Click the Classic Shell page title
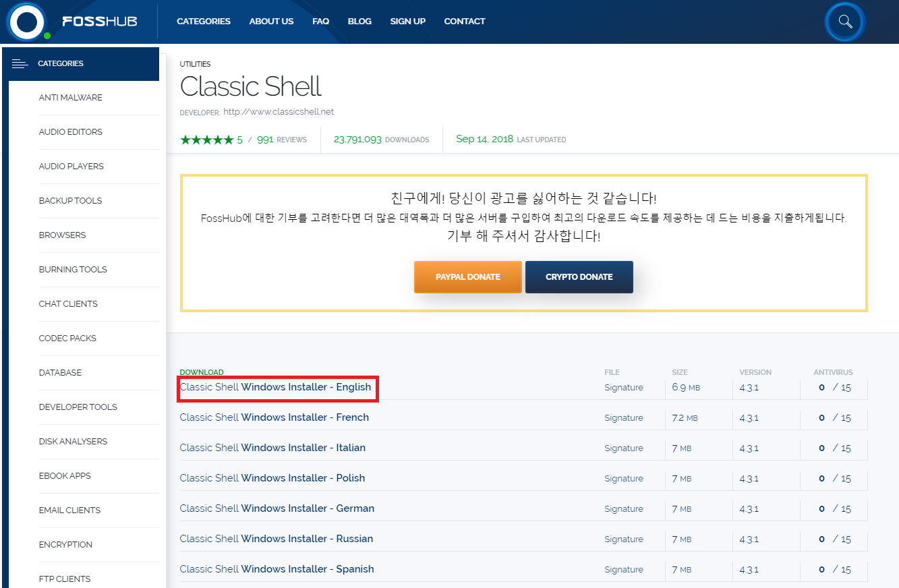The image size is (899, 588). (250, 87)
